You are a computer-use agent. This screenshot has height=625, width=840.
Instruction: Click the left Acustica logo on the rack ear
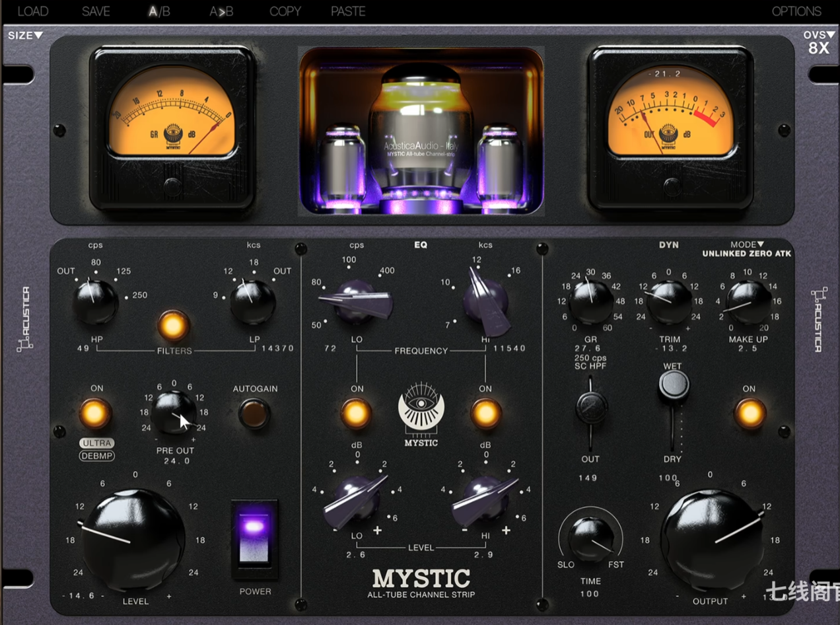click(x=25, y=319)
